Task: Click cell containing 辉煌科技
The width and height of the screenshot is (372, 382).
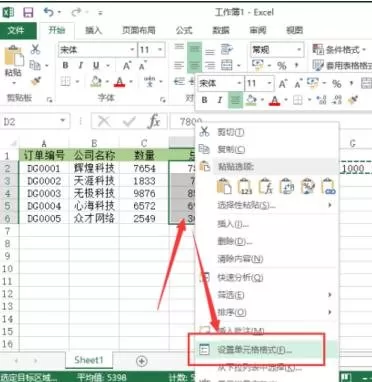Action: click(94, 168)
